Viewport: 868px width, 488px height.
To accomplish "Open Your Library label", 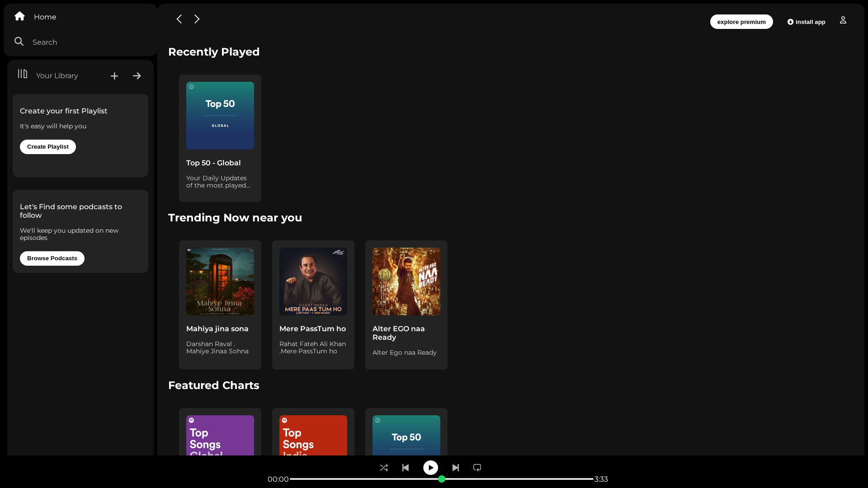I will point(57,75).
